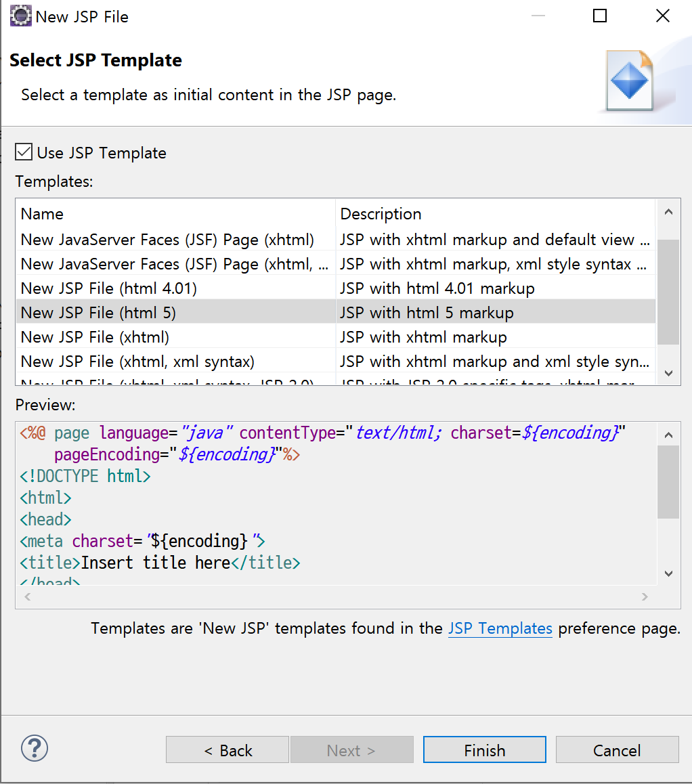Click the preview vertical scrollbar thumb
This screenshot has height=784, width=692.
coord(668,482)
